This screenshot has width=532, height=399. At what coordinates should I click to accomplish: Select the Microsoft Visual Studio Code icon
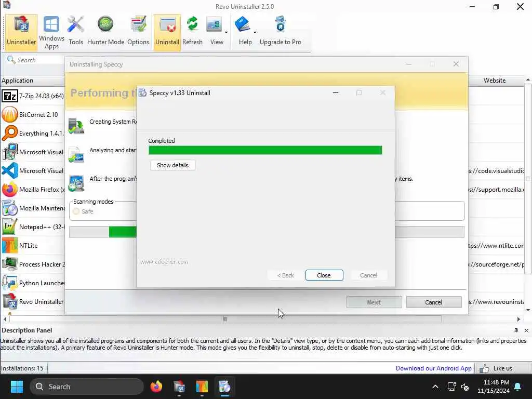coord(9,170)
